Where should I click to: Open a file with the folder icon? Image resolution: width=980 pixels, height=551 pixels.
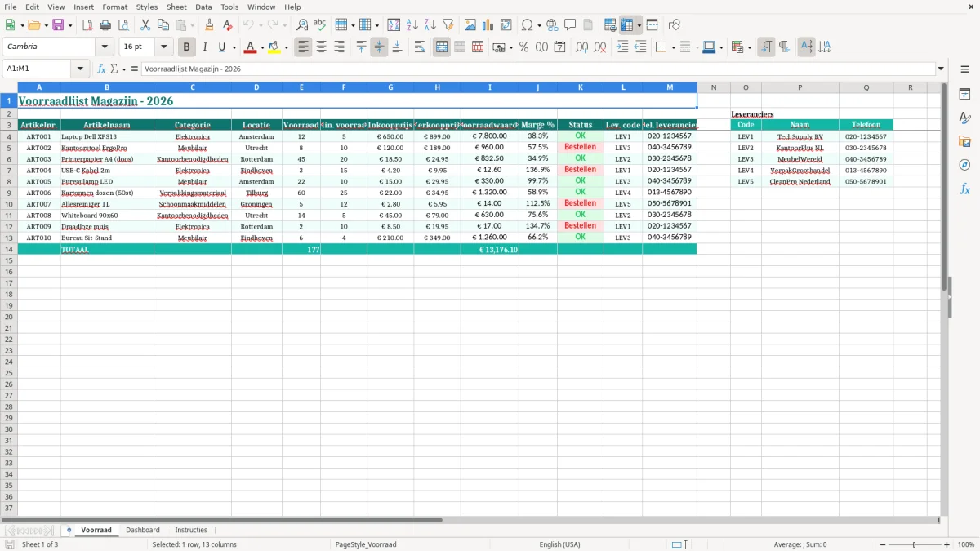point(33,25)
